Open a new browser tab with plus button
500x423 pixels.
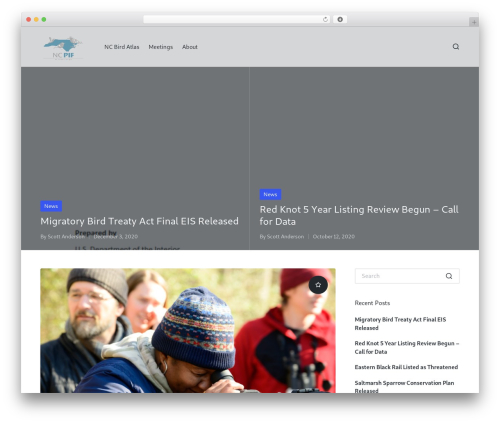coord(474,22)
